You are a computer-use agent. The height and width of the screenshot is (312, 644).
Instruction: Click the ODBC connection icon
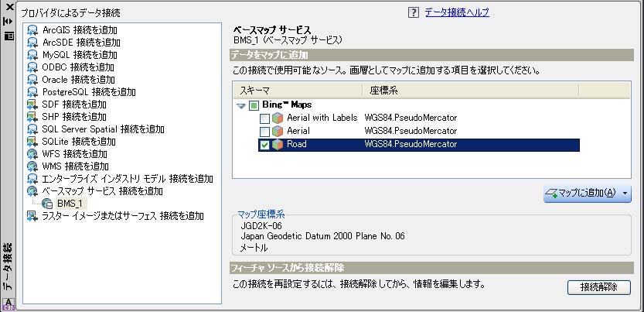pos(32,67)
